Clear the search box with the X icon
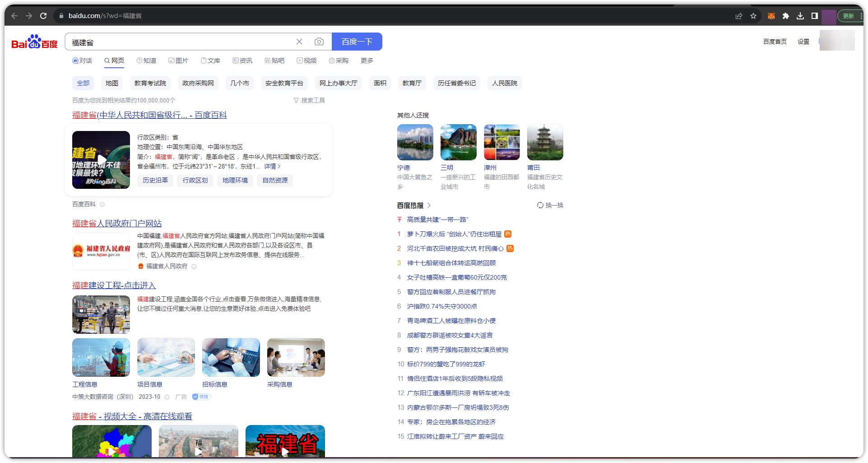Viewport: 868px width, 463px height. [x=299, y=41]
